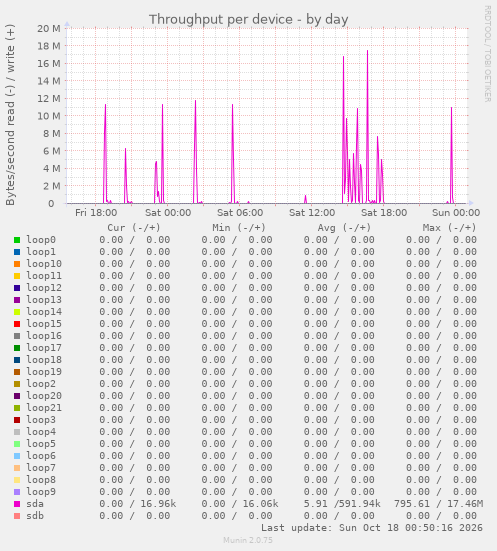Screen dimensions: 497x551
Task: Click the yellow loop11 legend swatch
Action: pos(17,276)
